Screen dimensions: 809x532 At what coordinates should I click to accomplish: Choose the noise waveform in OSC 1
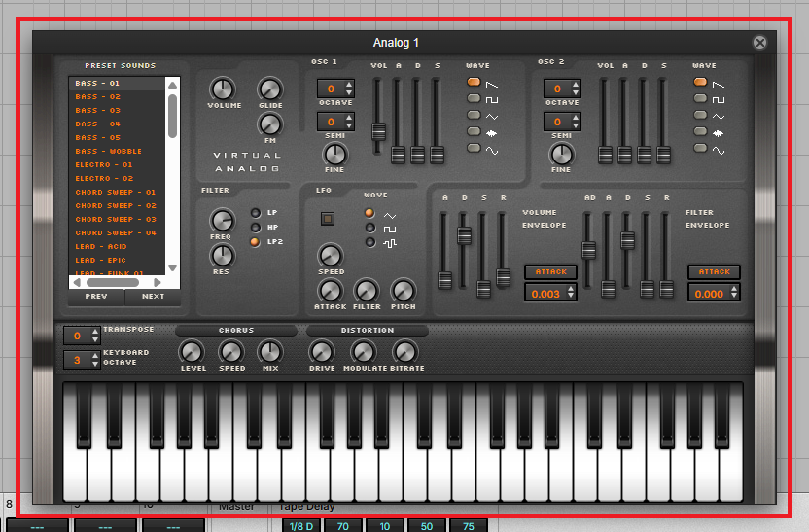pos(474,131)
